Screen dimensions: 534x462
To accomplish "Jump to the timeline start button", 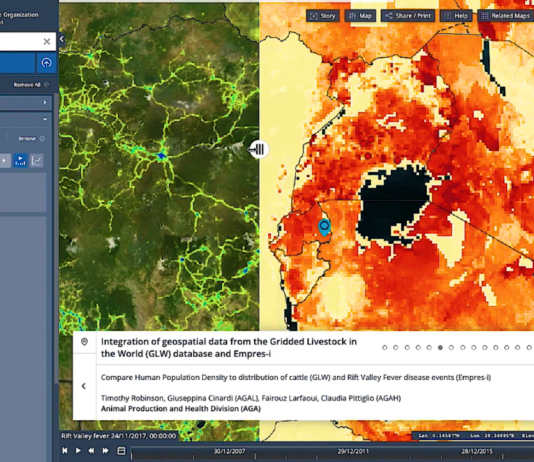I will pos(65,450).
